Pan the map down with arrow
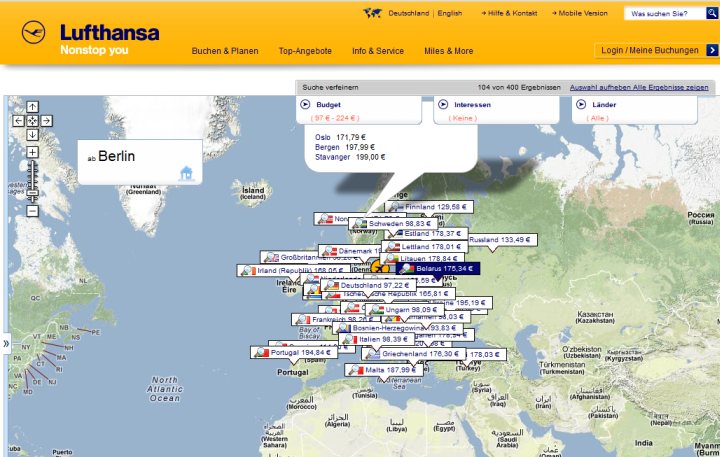Viewport: 720px width, 457px height. (32, 135)
